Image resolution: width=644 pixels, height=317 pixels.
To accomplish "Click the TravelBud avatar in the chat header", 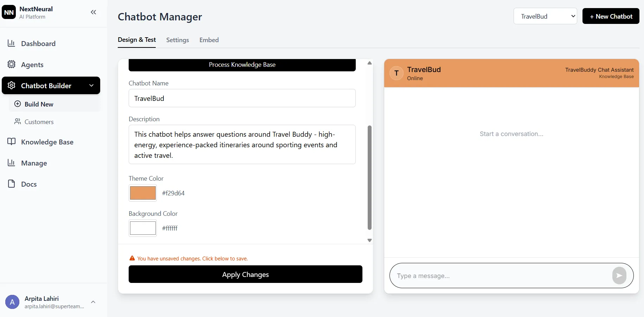I will pyautogui.click(x=396, y=73).
